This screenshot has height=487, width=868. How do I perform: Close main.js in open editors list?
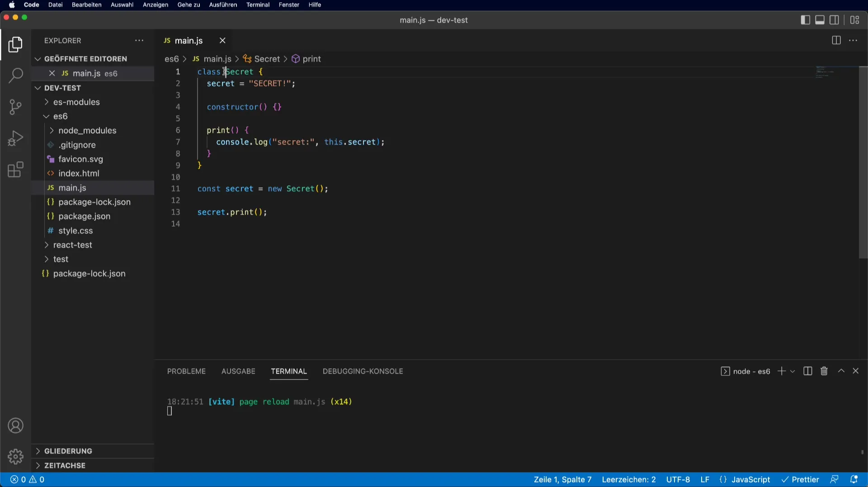coord(52,73)
